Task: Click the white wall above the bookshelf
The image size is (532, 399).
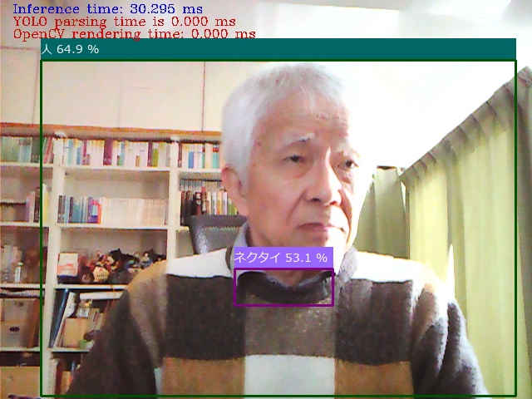Action: 125,91
